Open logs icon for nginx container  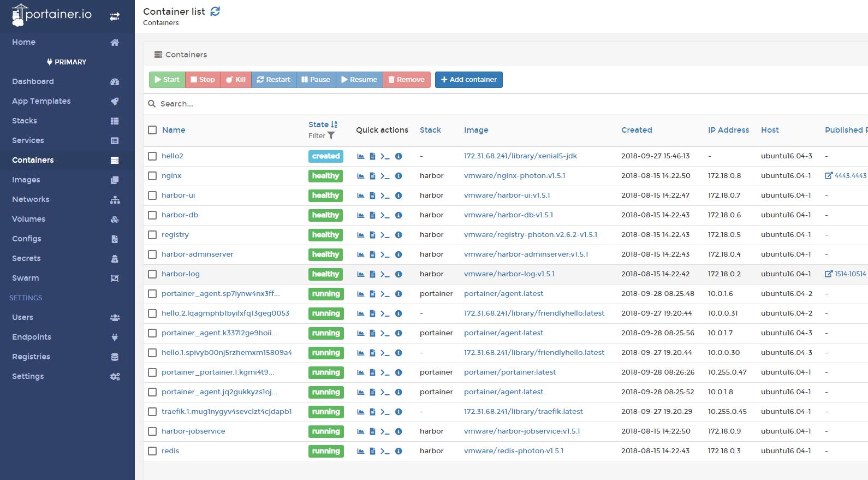click(372, 176)
